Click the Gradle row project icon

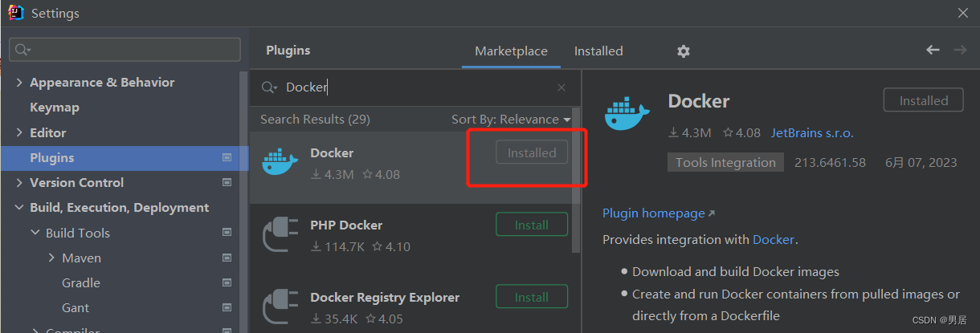click(x=227, y=282)
